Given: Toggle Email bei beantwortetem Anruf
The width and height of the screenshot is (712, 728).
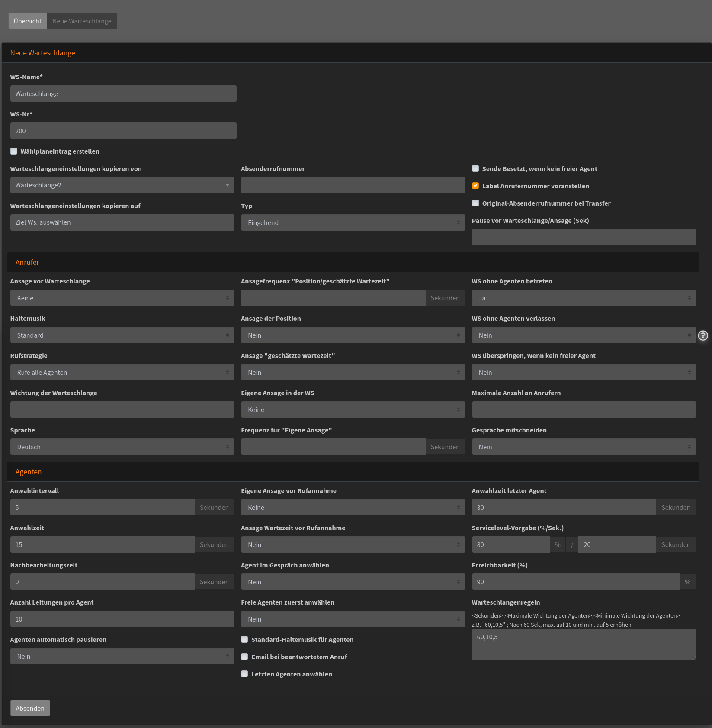Looking at the screenshot, I should pyautogui.click(x=244, y=657).
